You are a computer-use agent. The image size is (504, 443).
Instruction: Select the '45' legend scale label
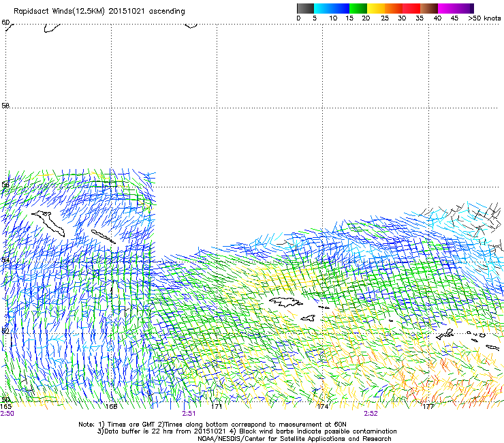click(x=454, y=18)
